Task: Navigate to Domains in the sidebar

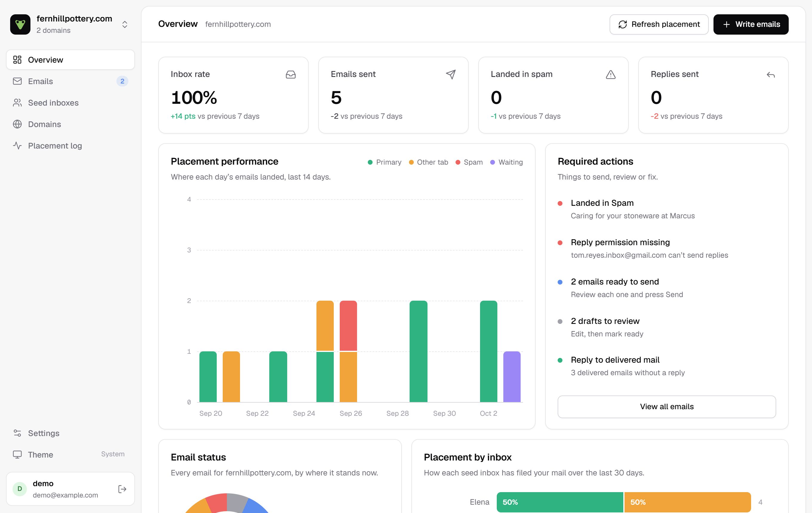Action: pyautogui.click(x=70, y=124)
